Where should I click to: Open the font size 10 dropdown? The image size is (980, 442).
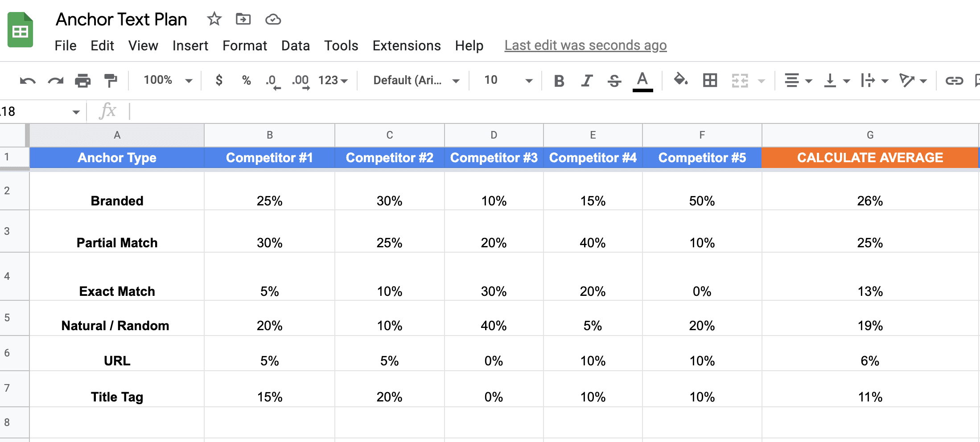tap(508, 80)
